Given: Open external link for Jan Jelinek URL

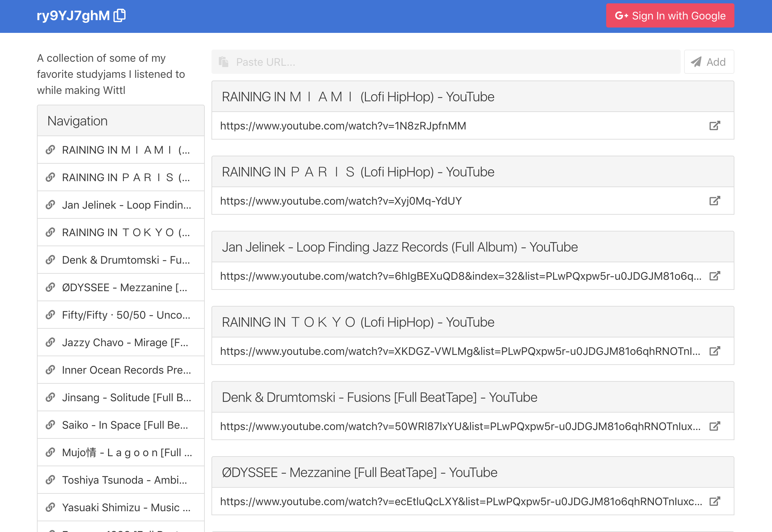Looking at the screenshot, I should (x=715, y=276).
